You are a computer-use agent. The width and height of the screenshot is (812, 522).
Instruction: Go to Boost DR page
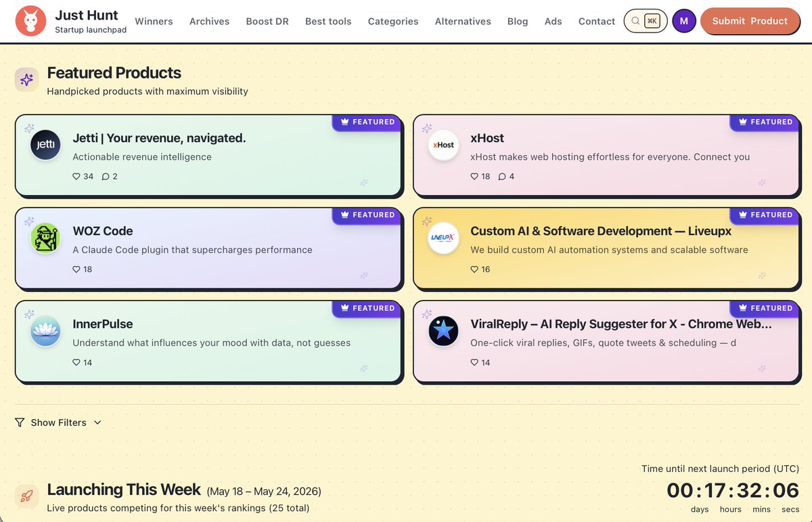click(267, 21)
